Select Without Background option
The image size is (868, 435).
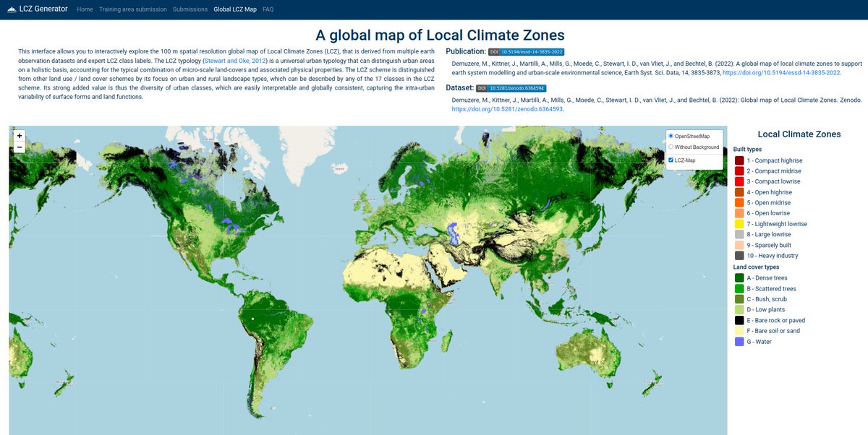[x=671, y=147]
